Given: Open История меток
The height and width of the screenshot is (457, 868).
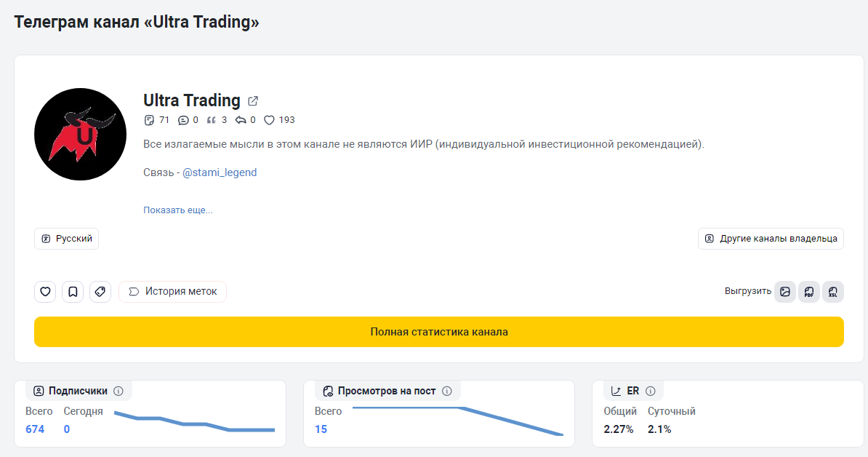Looking at the screenshot, I should coord(173,291).
